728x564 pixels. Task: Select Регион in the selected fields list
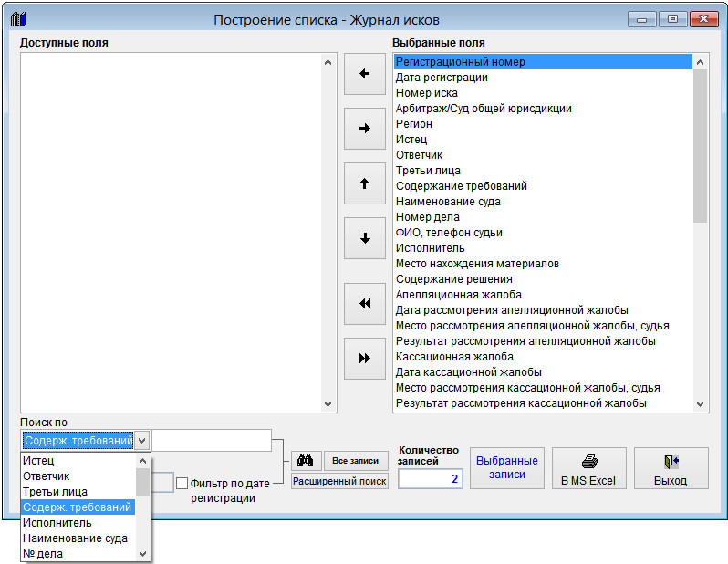[x=543, y=124]
